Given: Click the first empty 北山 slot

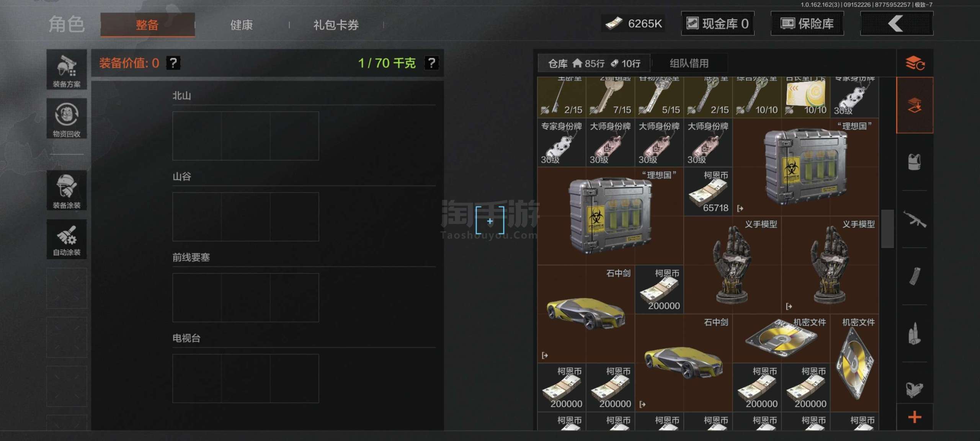Looking at the screenshot, I should [x=197, y=136].
